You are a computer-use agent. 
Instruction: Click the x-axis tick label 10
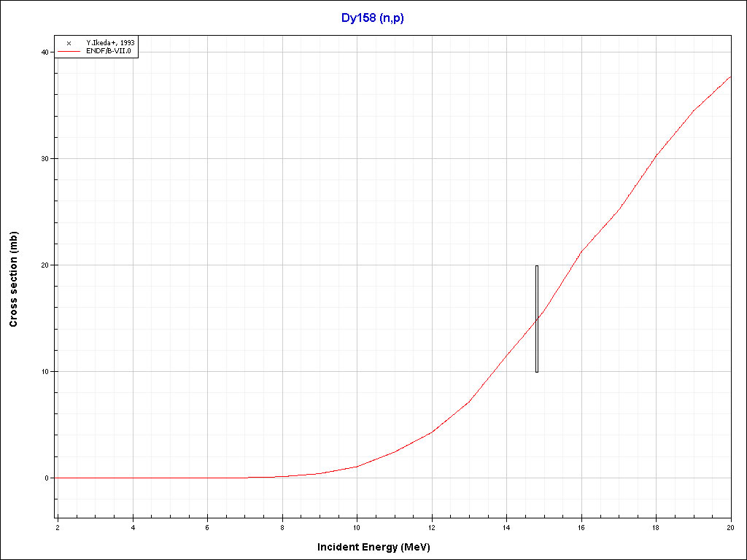coord(357,526)
